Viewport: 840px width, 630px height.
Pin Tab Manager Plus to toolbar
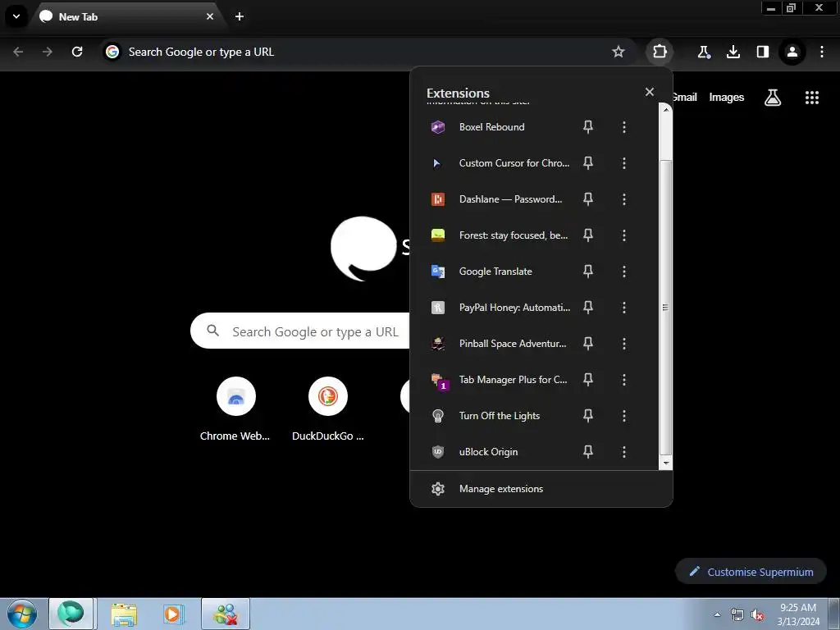(587, 380)
